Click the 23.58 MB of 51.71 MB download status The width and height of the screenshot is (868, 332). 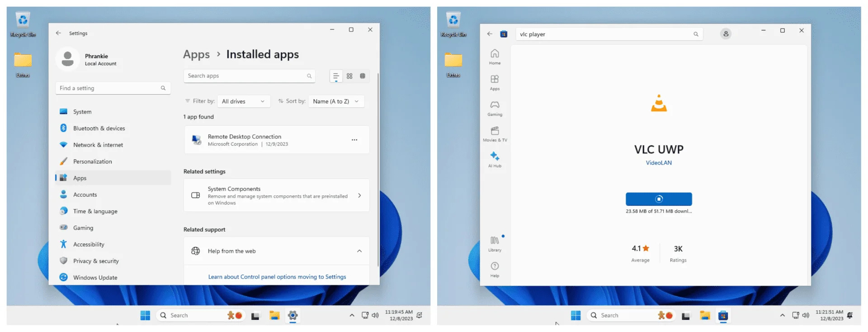tap(659, 211)
